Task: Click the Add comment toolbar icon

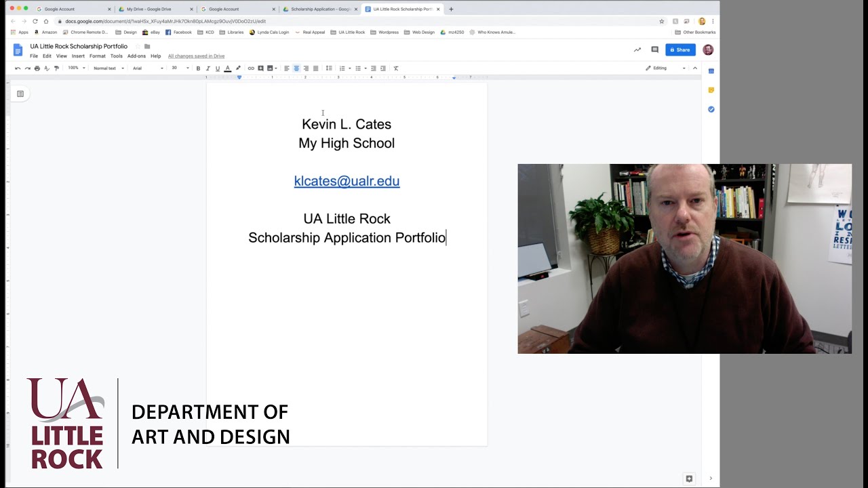Action: pyautogui.click(x=260, y=68)
